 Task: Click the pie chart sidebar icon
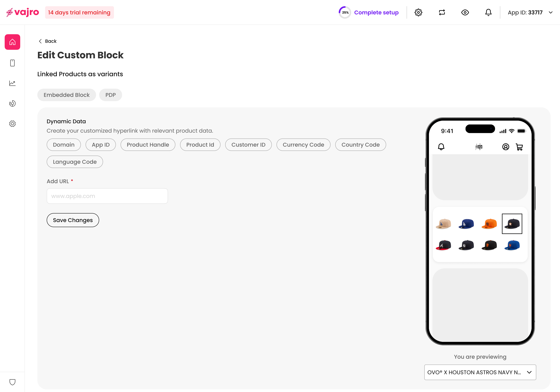tap(12, 103)
